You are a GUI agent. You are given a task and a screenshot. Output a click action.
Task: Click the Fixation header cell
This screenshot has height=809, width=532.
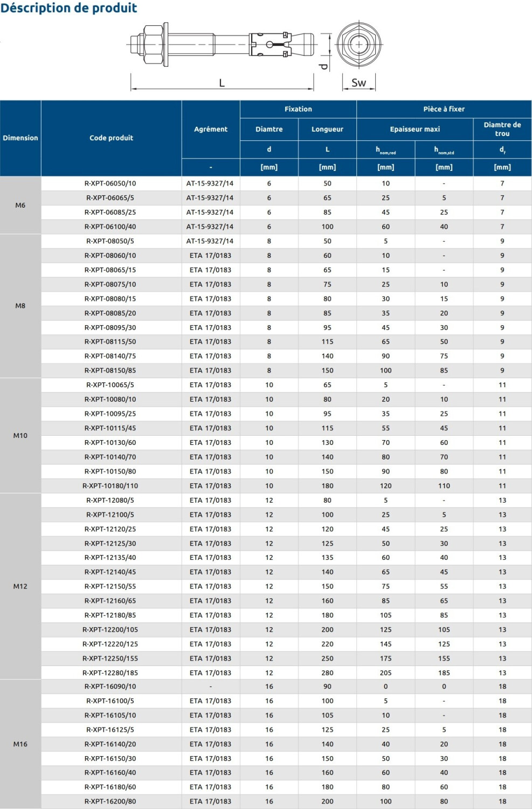298,109
